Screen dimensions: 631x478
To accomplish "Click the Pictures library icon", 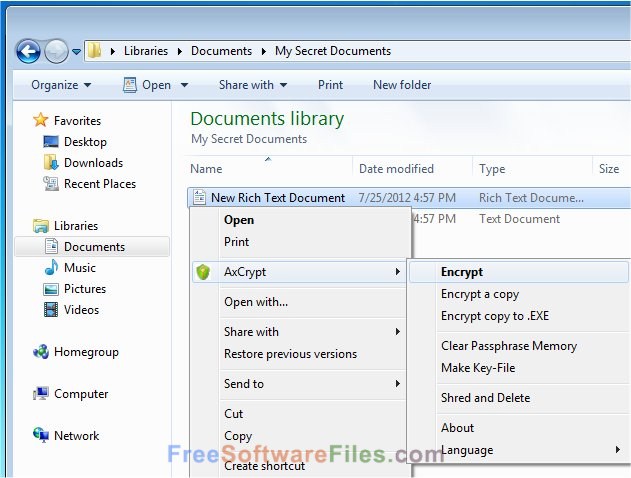I will (51, 289).
